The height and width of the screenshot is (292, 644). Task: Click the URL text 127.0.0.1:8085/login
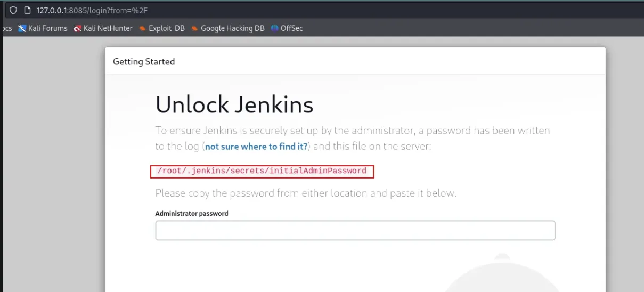tap(92, 10)
